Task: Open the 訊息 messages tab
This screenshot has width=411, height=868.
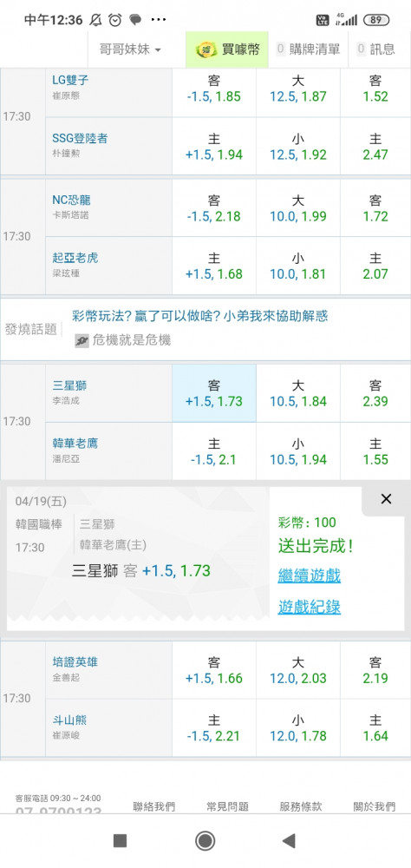Action: coord(376,49)
